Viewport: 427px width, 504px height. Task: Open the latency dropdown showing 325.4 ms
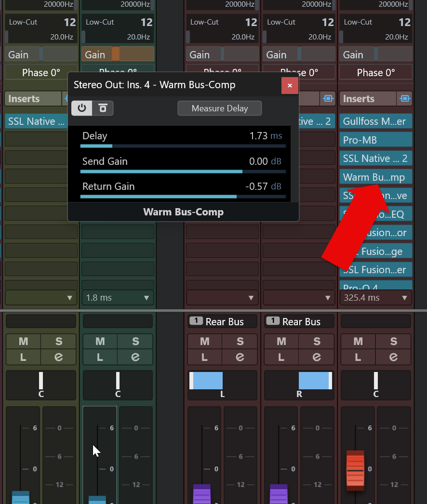[375, 298]
